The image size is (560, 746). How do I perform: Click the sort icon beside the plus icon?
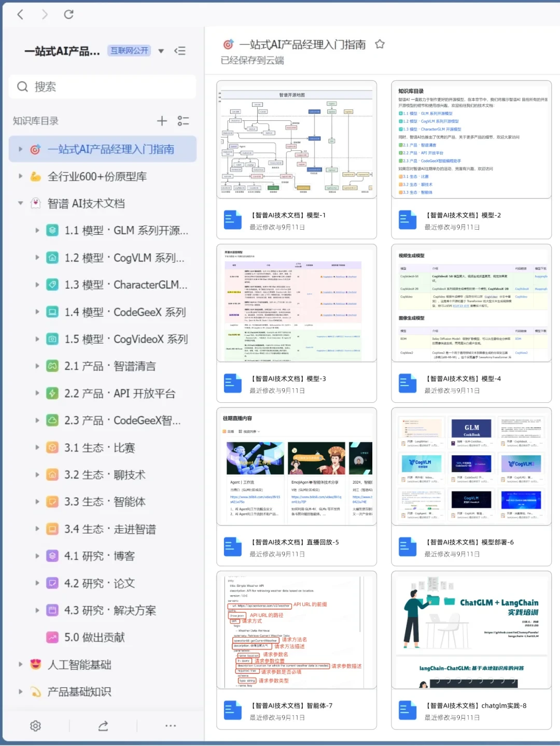click(x=183, y=121)
